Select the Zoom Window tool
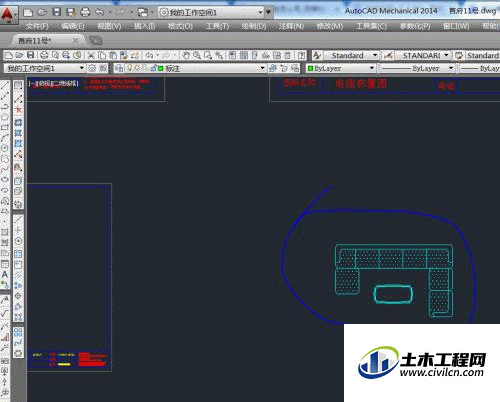 208,55
